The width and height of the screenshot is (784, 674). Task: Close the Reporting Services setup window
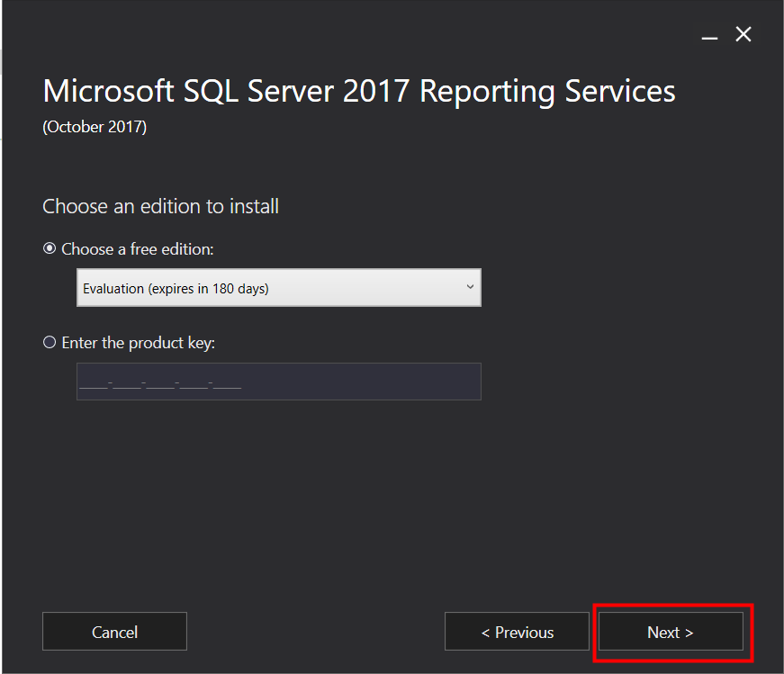click(743, 34)
